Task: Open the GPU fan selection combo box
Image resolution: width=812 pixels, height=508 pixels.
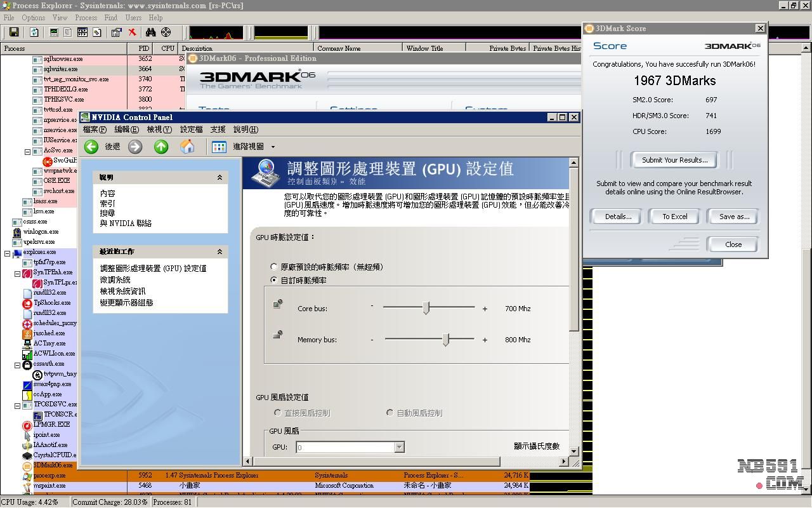Action: click(x=399, y=448)
